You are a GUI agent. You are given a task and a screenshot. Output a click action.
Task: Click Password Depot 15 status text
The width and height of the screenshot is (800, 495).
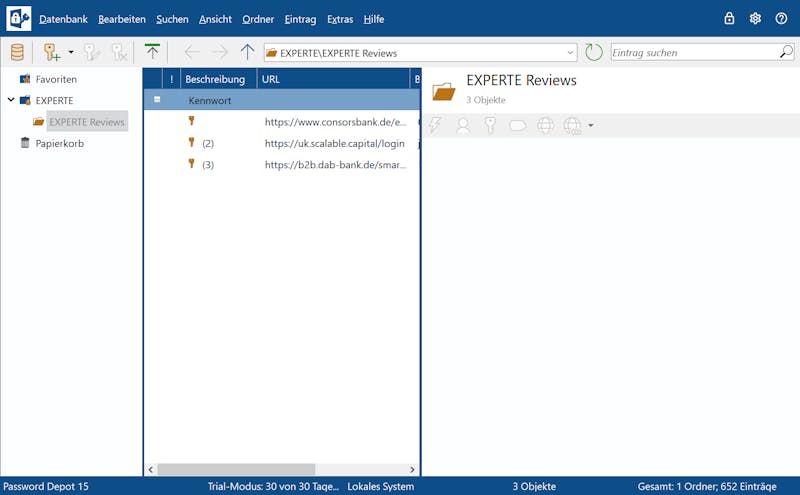[x=46, y=486]
